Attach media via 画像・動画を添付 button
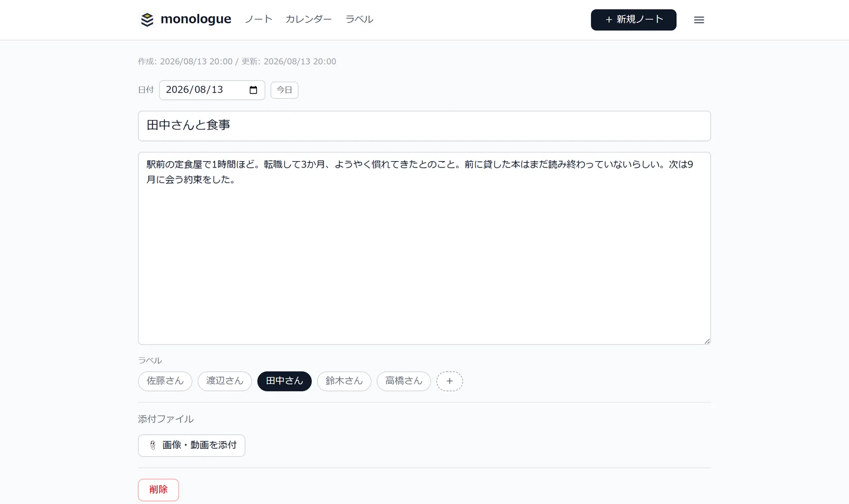 tap(191, 446)
